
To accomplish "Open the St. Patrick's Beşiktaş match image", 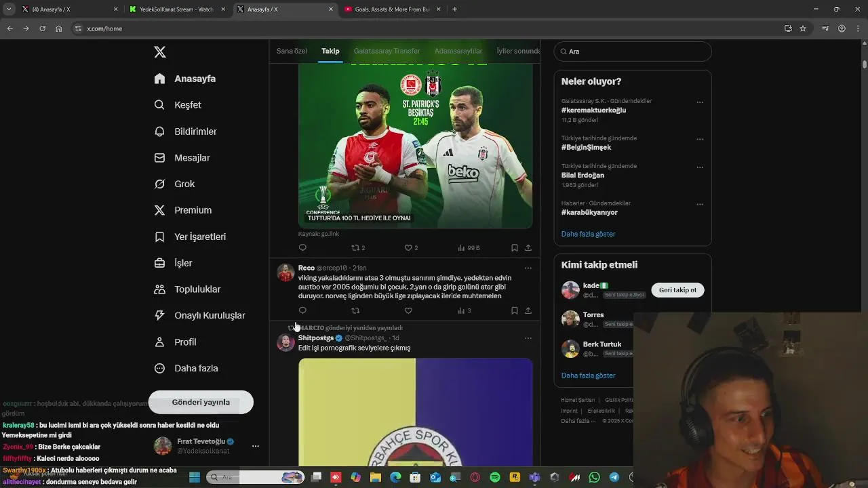I will point(415,146).
